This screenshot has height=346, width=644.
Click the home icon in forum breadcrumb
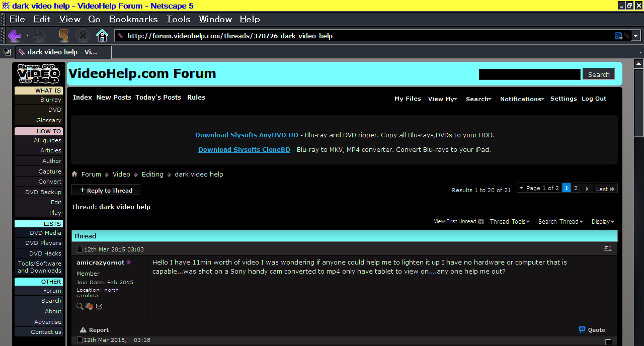tap(74, 174)
